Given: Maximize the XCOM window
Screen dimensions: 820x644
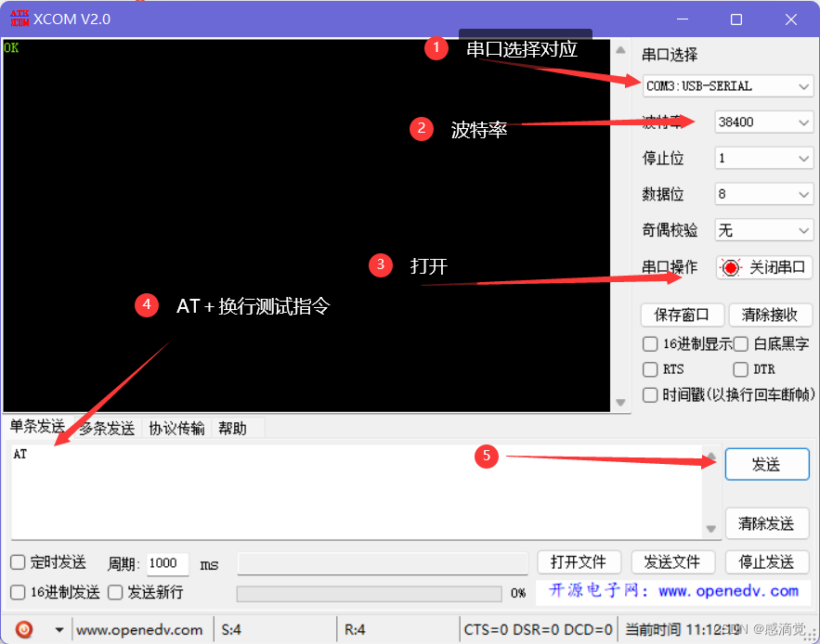Looking at the screenshot, I should [x=736, y=19].
